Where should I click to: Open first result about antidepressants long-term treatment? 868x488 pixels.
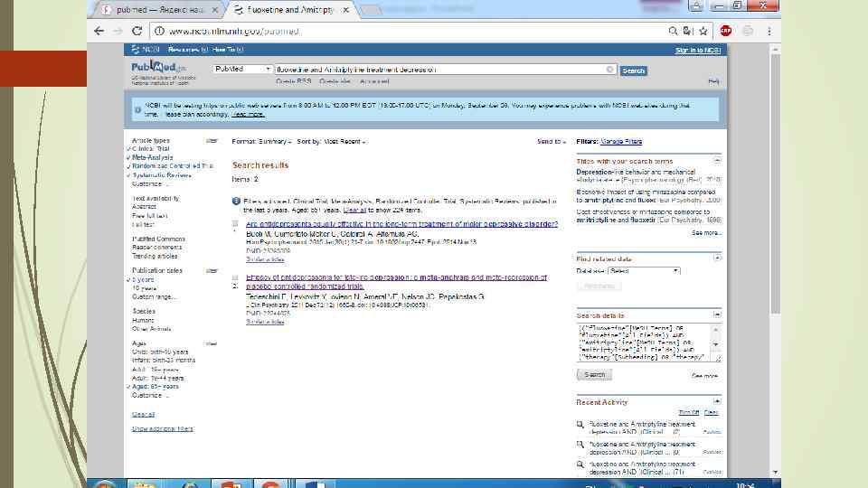click(401, 224)
